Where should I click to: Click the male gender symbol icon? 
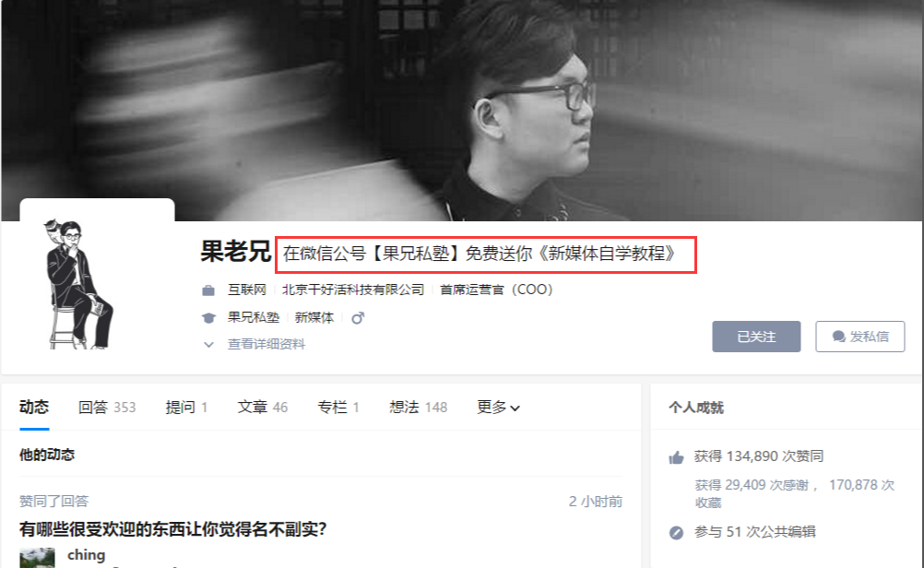click(358, 318)
